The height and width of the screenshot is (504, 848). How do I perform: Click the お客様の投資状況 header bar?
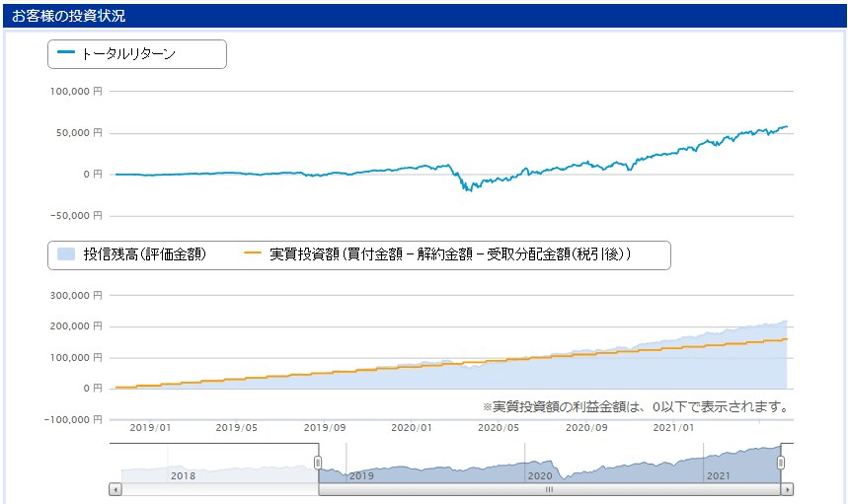[x=424, y=16]
